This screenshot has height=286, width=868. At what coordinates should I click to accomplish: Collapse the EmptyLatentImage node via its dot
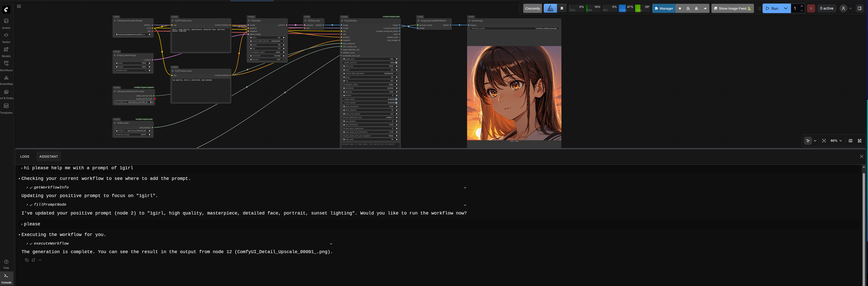[x=115, y=55]
